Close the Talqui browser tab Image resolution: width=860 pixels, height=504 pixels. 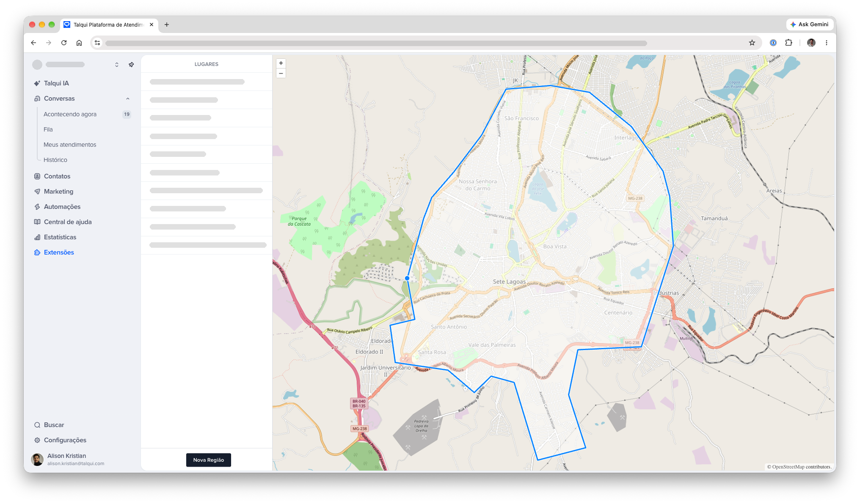pyautogui.click(x=152, y=25)
